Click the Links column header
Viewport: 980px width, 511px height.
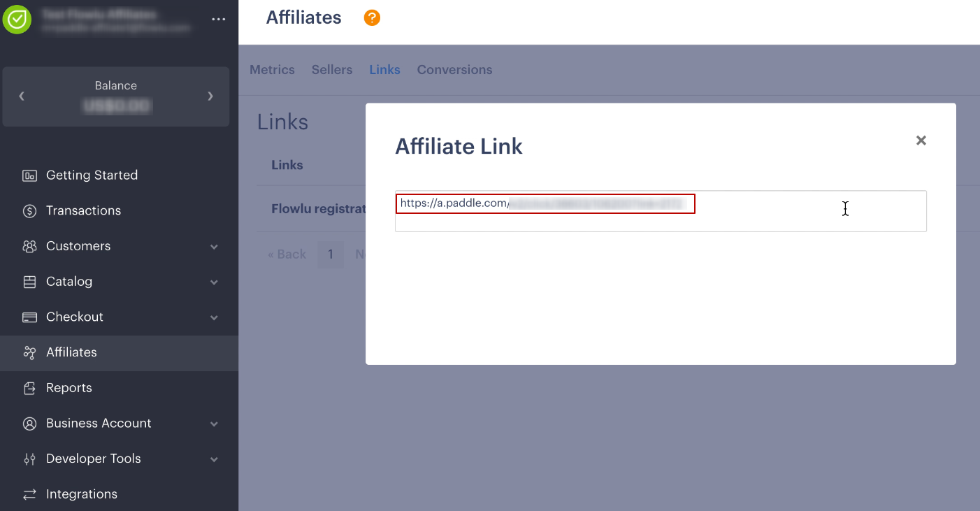click(287, 166)
